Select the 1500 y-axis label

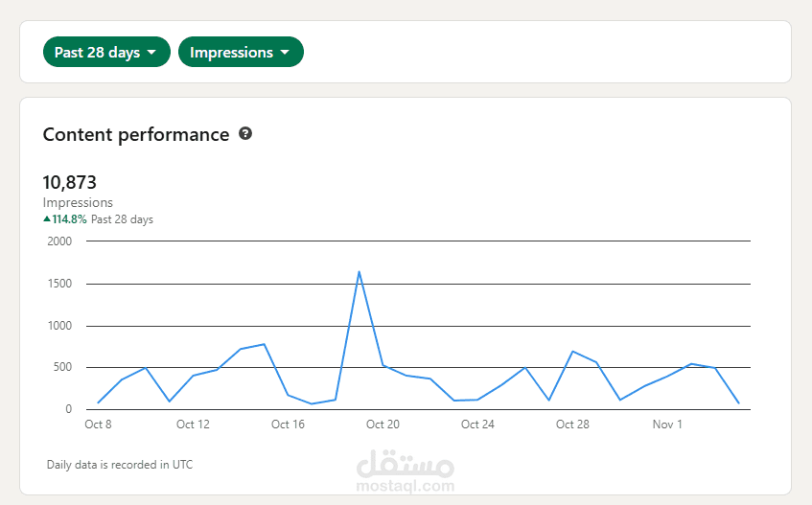click(x=59, y=284)
